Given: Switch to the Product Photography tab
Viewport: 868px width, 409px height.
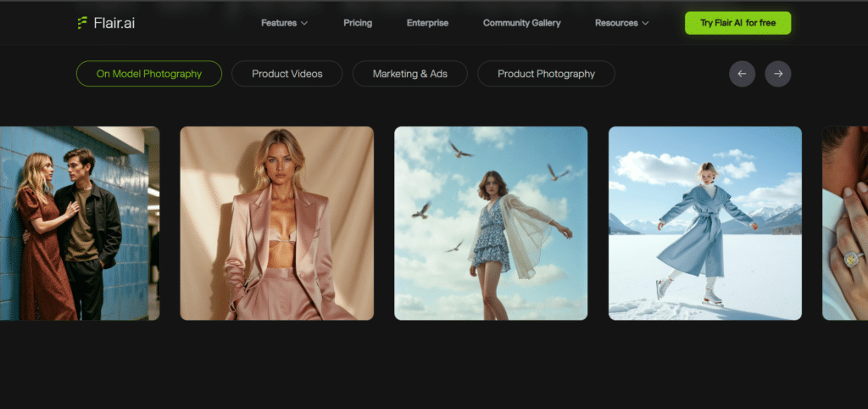Looking at the screenshot, I should coord(546,74).
